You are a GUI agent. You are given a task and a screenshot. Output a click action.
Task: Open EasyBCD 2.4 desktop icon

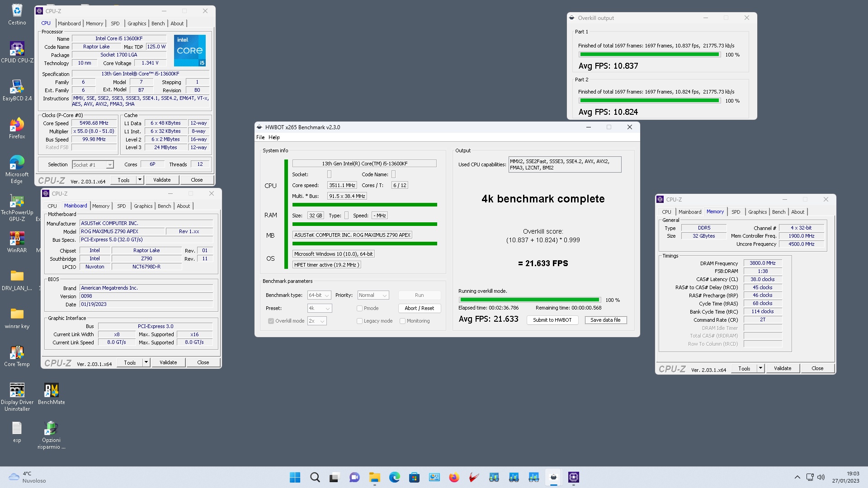pos(17,90)
